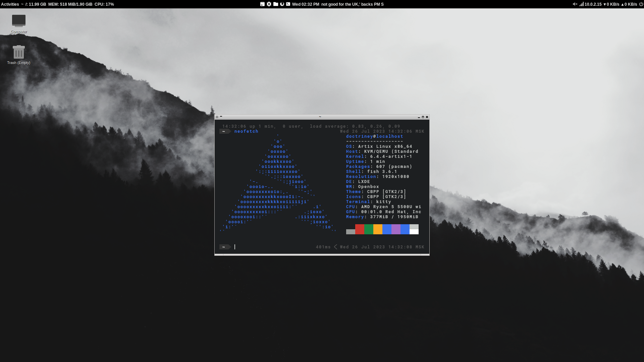Screen dimensions: 644x362
Task: Open terminal launcher icon in the panel
Action: pos(288,4)
